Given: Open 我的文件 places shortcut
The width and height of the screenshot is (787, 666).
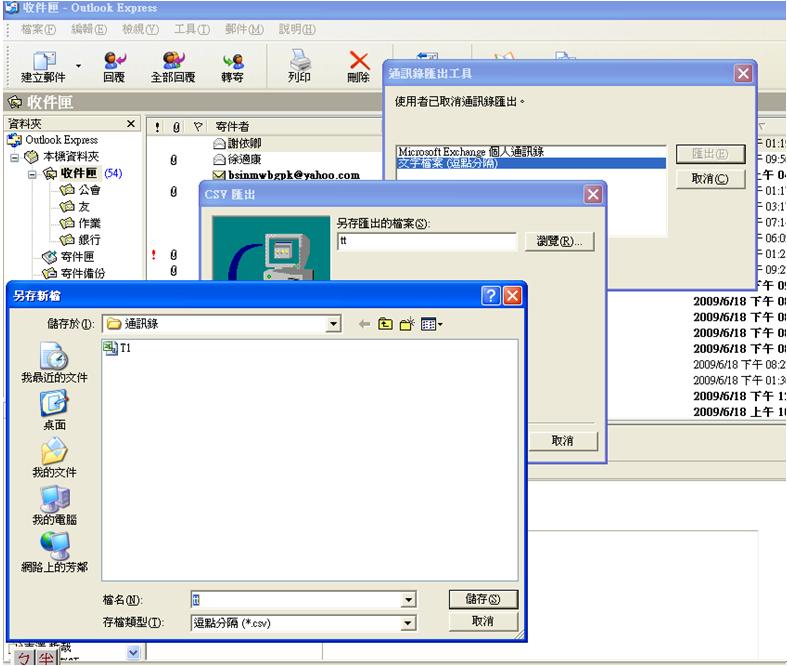Looking at the screenshot, I should (54, 458).
